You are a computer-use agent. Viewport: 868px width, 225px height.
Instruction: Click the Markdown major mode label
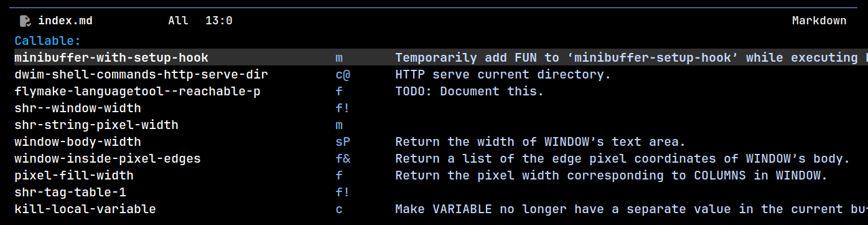coord(819,21)
